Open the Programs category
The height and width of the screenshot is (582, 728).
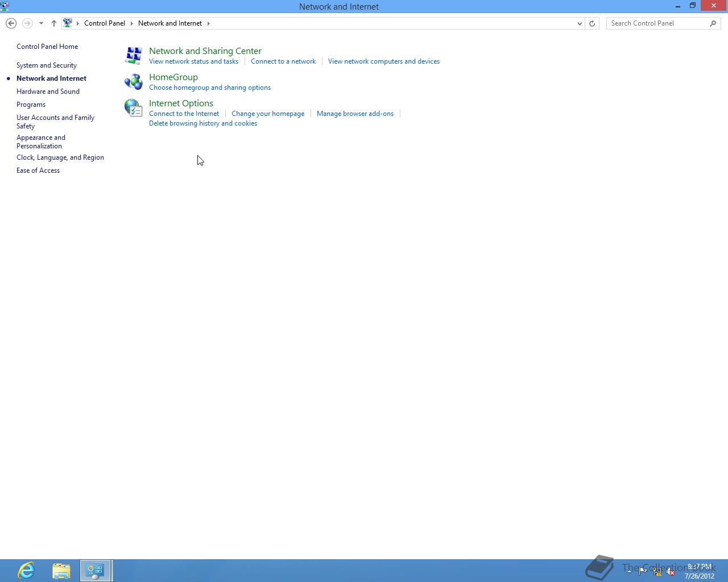31,105
